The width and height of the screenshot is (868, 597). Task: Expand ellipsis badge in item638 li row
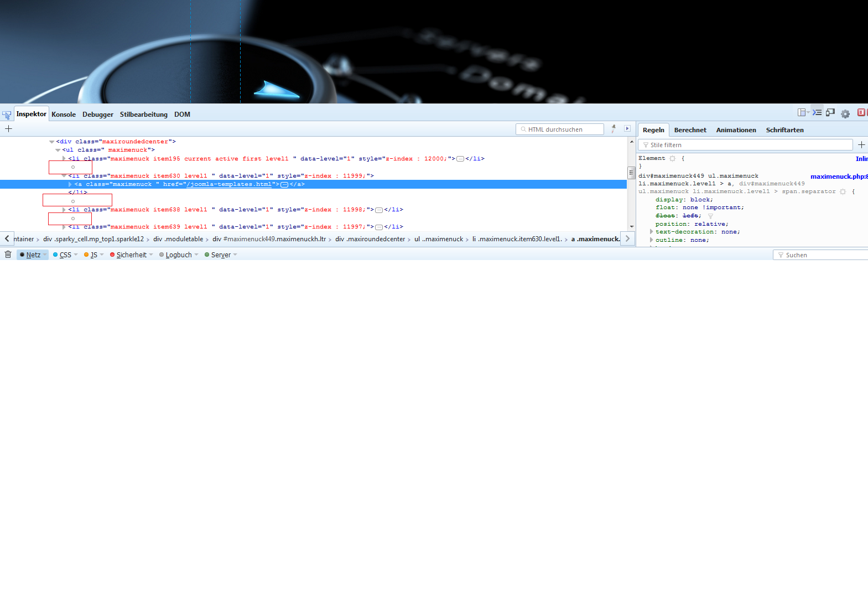(x=379, y=210)
